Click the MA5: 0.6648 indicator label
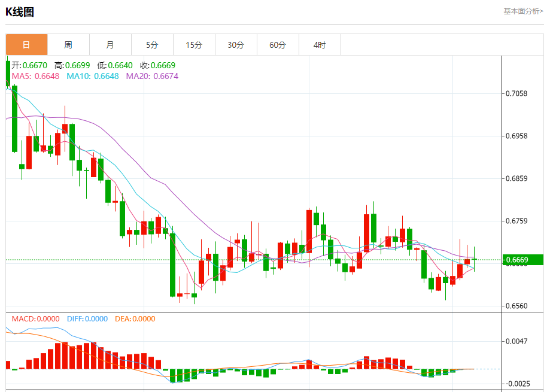The image size is (553, 392). coord(36,76)
